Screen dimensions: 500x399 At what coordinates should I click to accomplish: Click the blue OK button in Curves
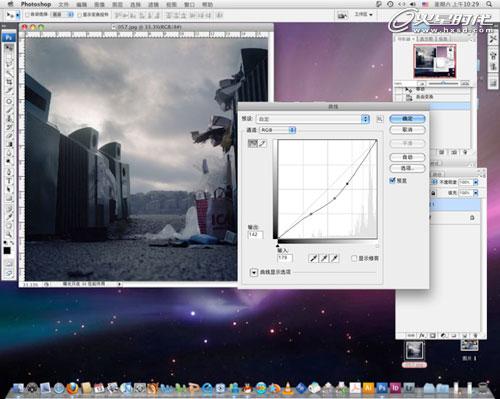(x=407, y=119)
